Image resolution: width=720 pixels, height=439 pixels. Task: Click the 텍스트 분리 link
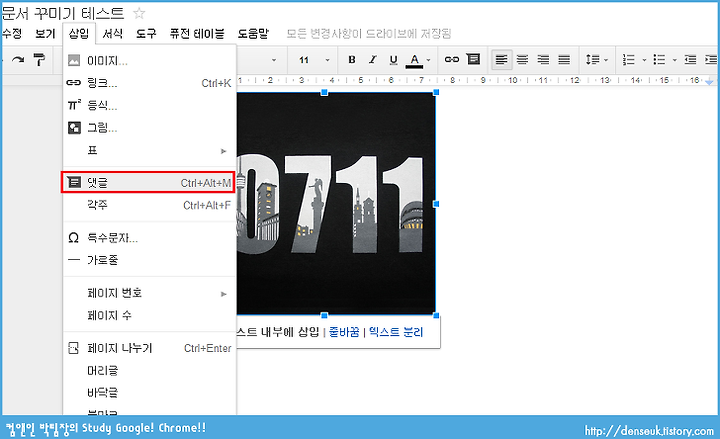coord(396,332)
